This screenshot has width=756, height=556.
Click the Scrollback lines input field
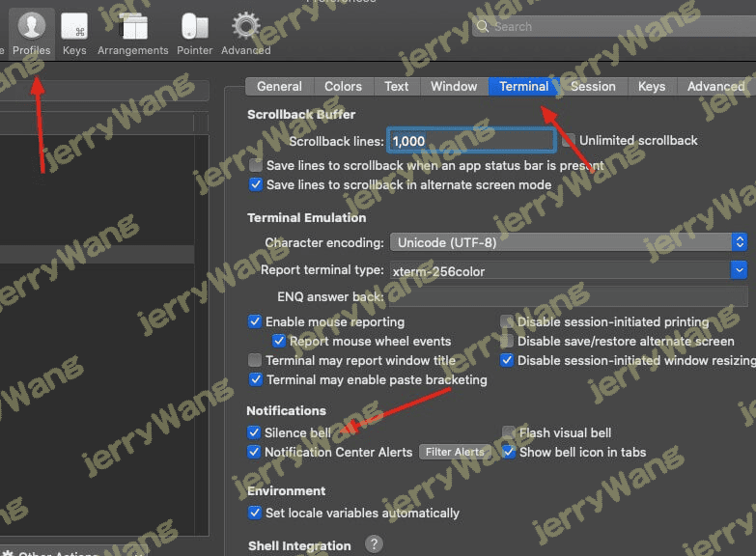point(471,141)
